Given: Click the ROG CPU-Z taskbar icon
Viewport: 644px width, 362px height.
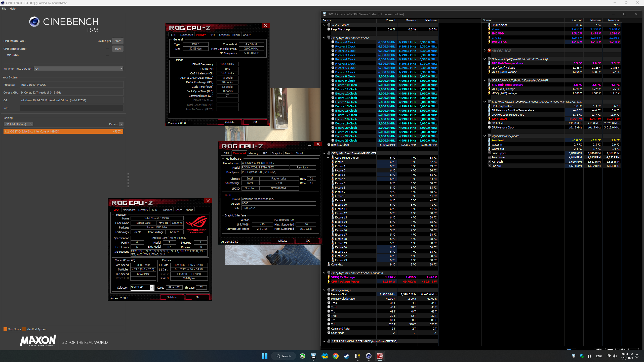Looking at the screenshot, I should click(380, 356).
